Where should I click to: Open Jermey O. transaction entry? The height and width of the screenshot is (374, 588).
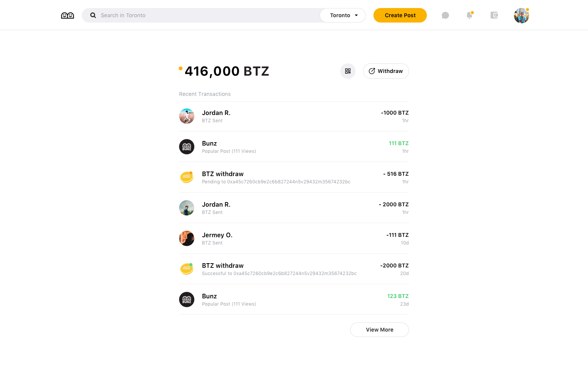[294, 238]
